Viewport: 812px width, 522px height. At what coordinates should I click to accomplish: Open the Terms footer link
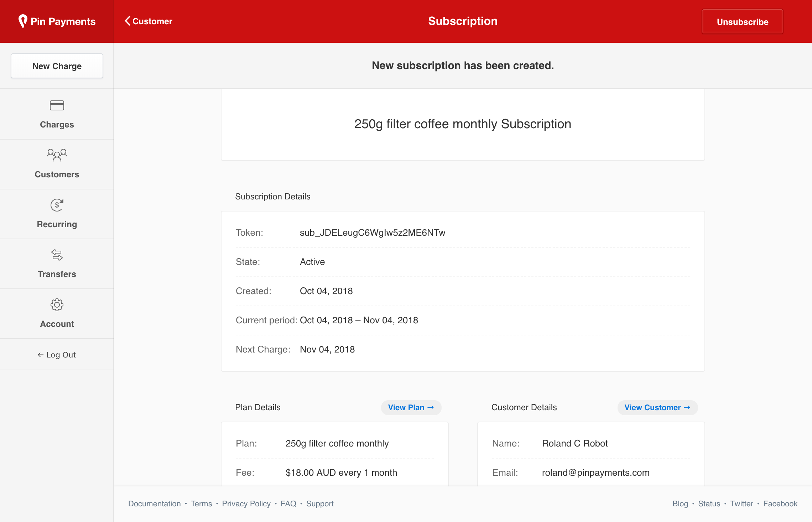tap(201, 504)
